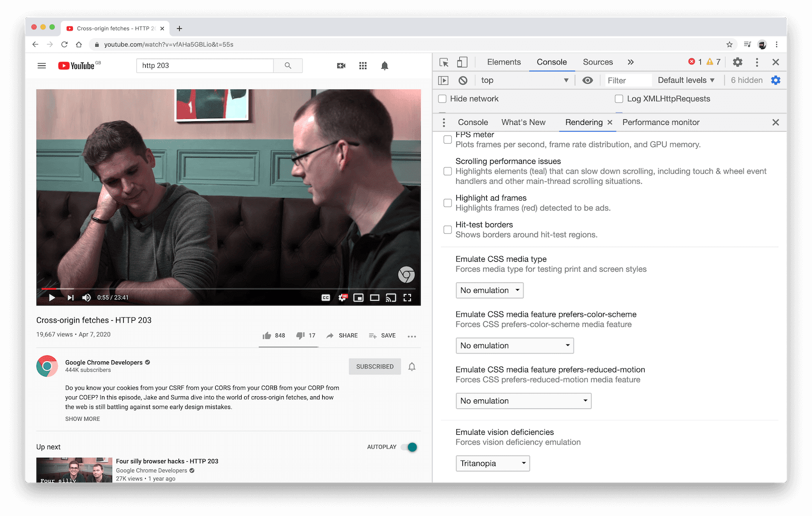Screen dimensions: 812x516
Task: Click the YouTube notifications bell
Action: (384, 65)
